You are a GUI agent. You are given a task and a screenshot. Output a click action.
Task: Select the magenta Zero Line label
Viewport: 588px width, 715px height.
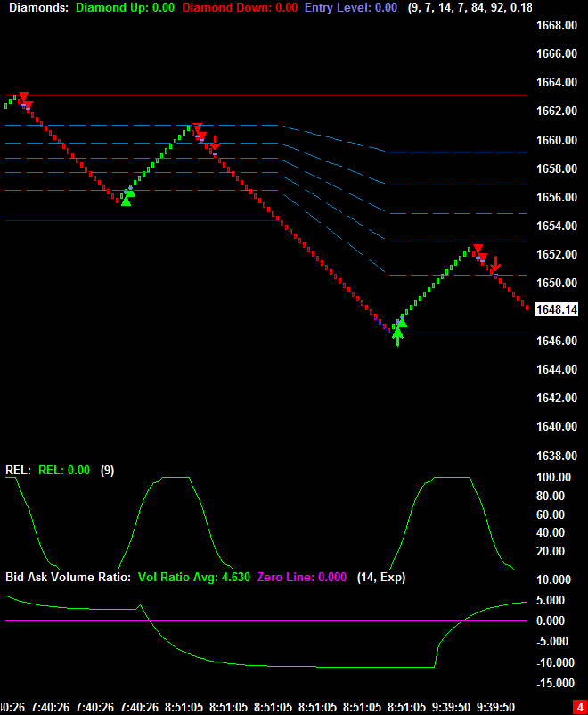click(x=302, y=577)
